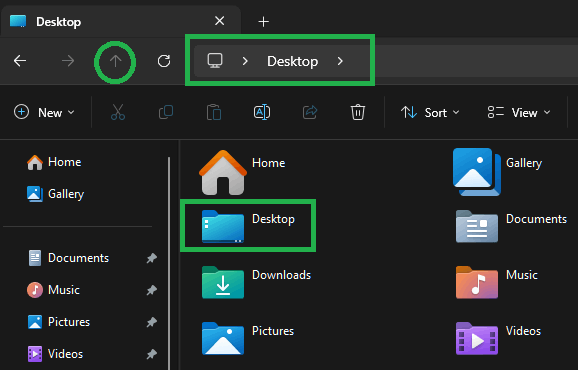Go up one folder level
Image resolution: width=578 pixels, height=370 pixels.
coord(115,61)
